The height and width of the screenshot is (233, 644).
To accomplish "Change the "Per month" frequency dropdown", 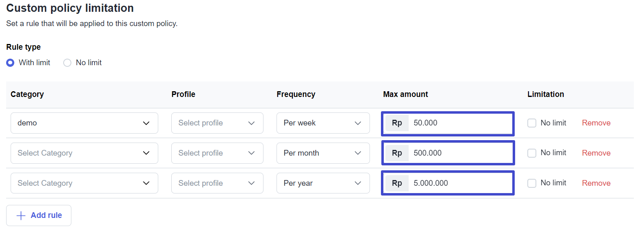I will [323, 153].
